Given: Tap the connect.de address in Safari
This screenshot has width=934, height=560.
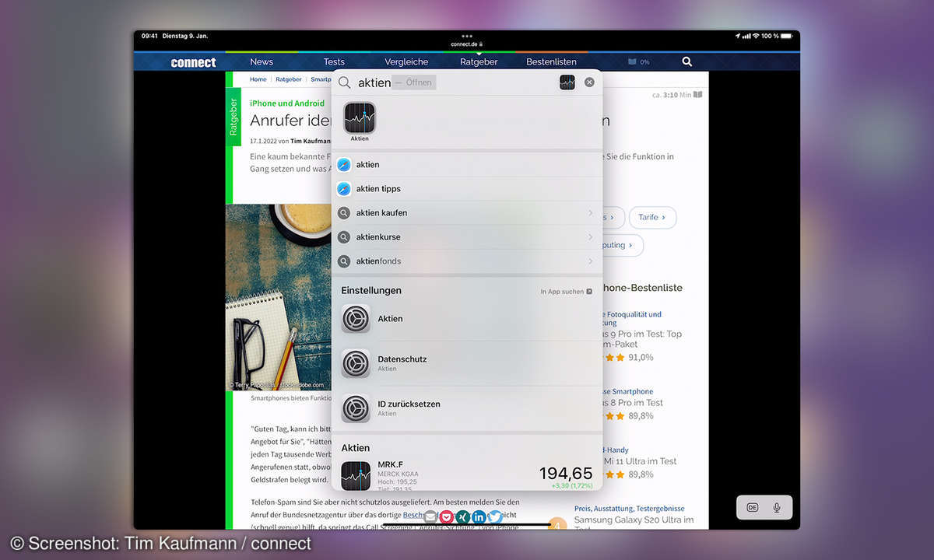Looking at the screenshot, I should point(467,44).
